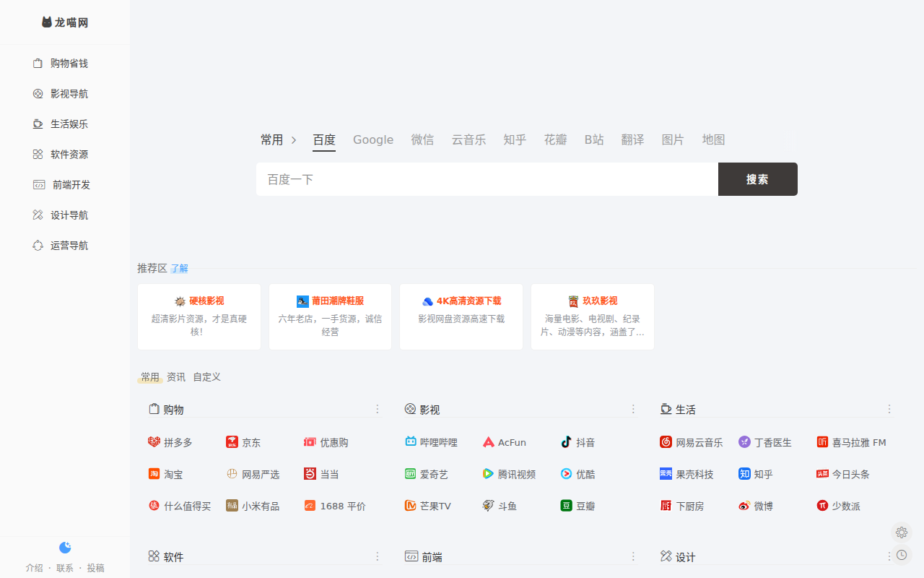Click the 小米有品 icon
The image size is (924, 578).
click(x=232, y=506)
